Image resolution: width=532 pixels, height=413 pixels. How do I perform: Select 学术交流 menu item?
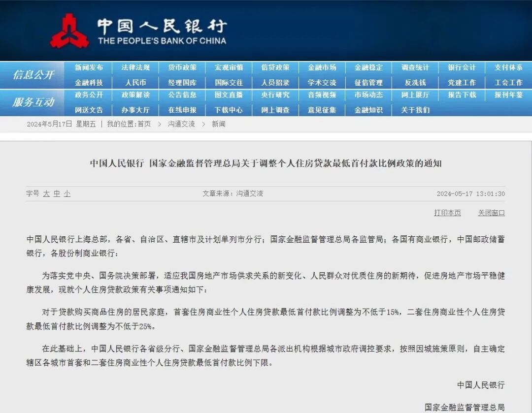(x=322, y=82)
